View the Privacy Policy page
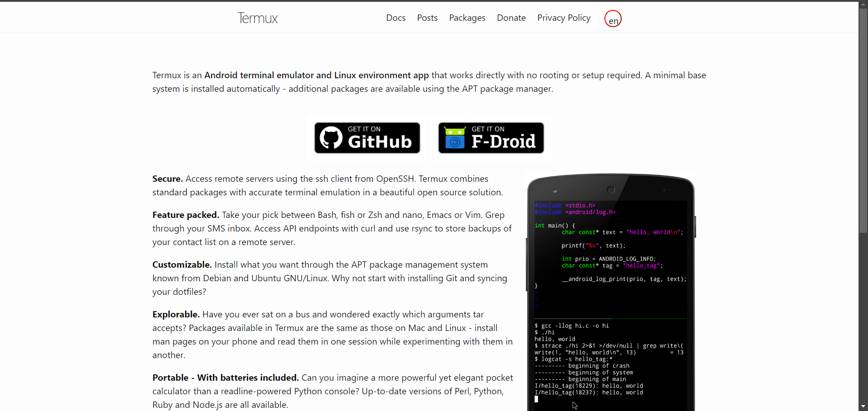The height and width of the screenshot is (411, 868). [x=564, y=18]
